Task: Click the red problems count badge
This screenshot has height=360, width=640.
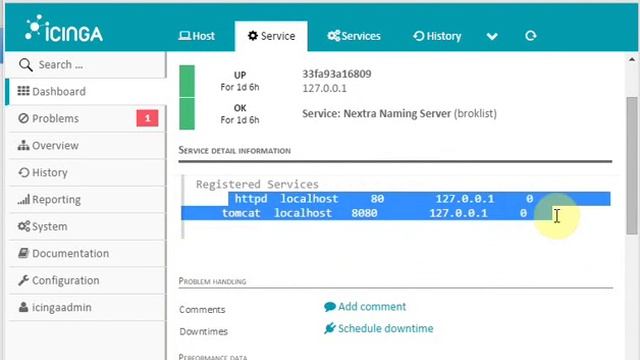Action: [147, 118]
